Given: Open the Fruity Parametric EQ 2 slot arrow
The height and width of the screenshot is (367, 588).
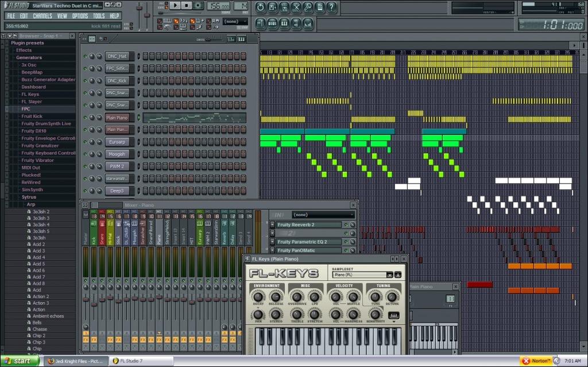Looking at the screenshot, I should [272, 242].
